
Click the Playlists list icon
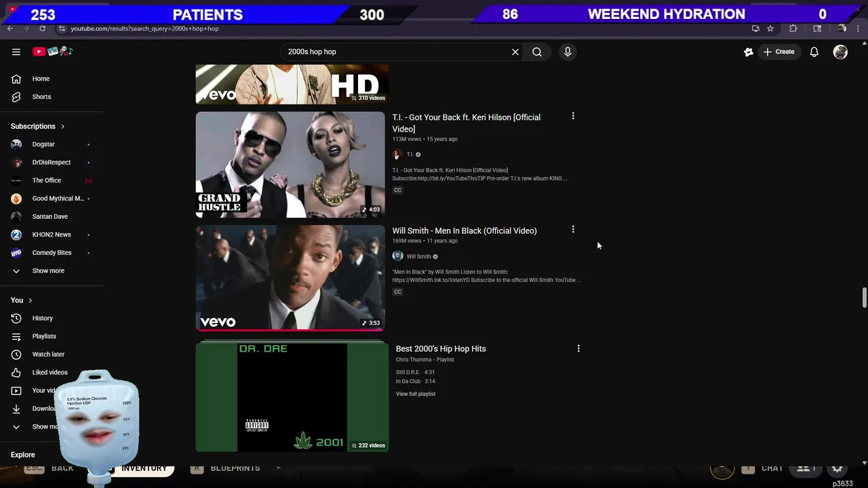[16, 336]
